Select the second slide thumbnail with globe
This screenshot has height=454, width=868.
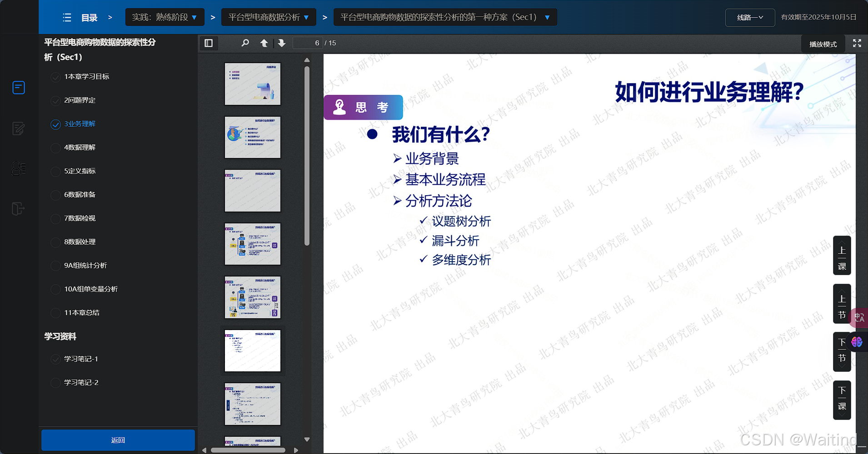coord(253,137)
